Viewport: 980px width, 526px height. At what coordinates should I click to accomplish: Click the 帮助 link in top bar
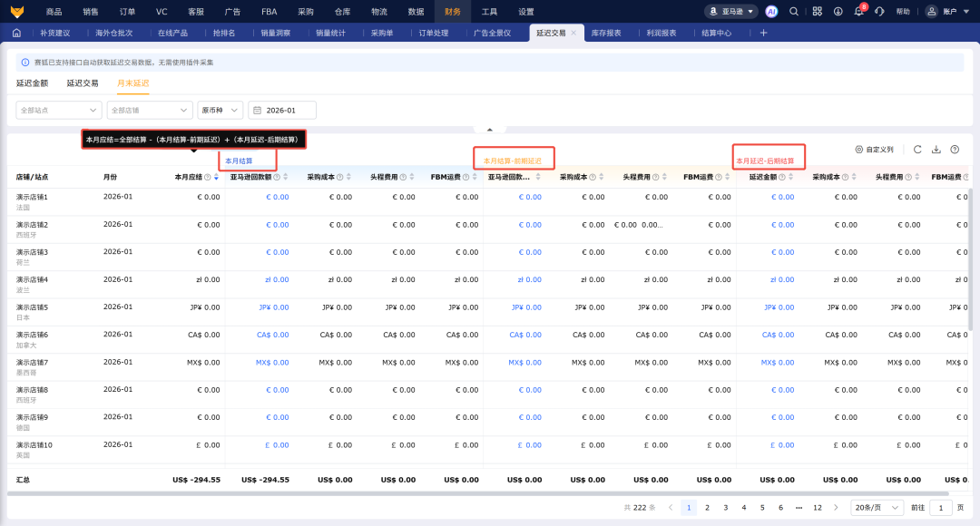click(x=903, y=11)
